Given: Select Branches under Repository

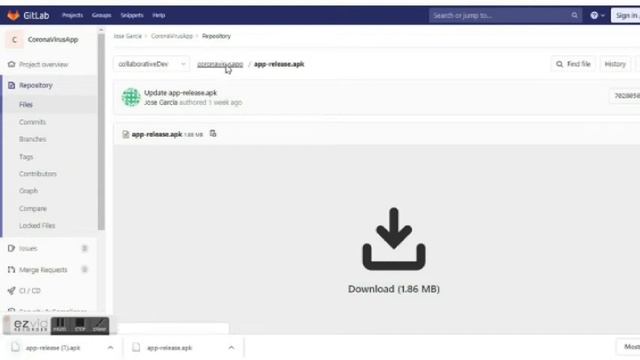Looking at the screenshot, I should tap(33, 139).
